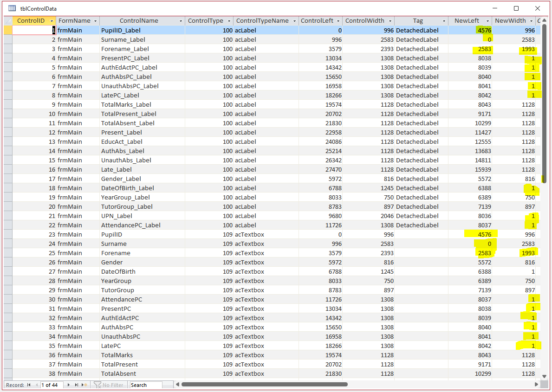Viewport: 552px width, 392px height.
Task: Create new blank record button
Action: [84, 385]
